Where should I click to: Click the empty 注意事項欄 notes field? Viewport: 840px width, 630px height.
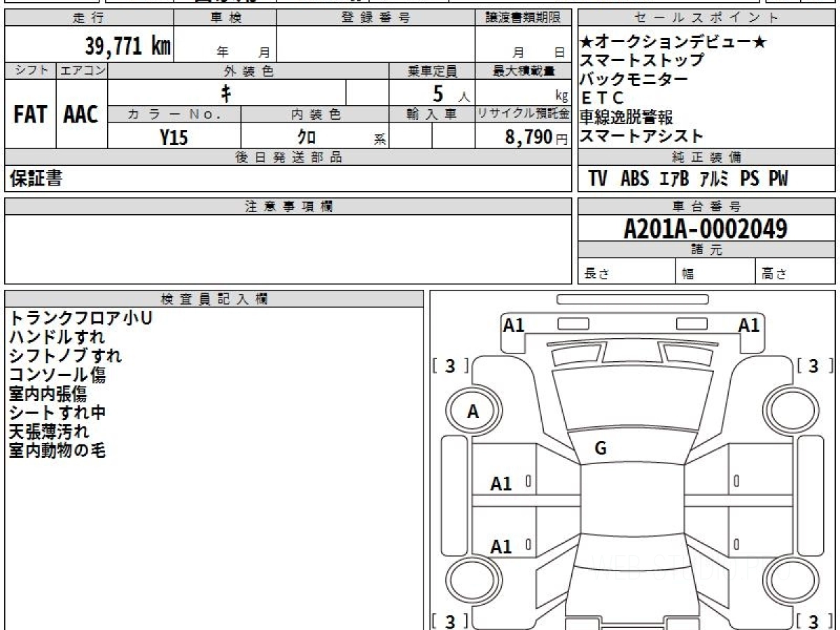288,248
